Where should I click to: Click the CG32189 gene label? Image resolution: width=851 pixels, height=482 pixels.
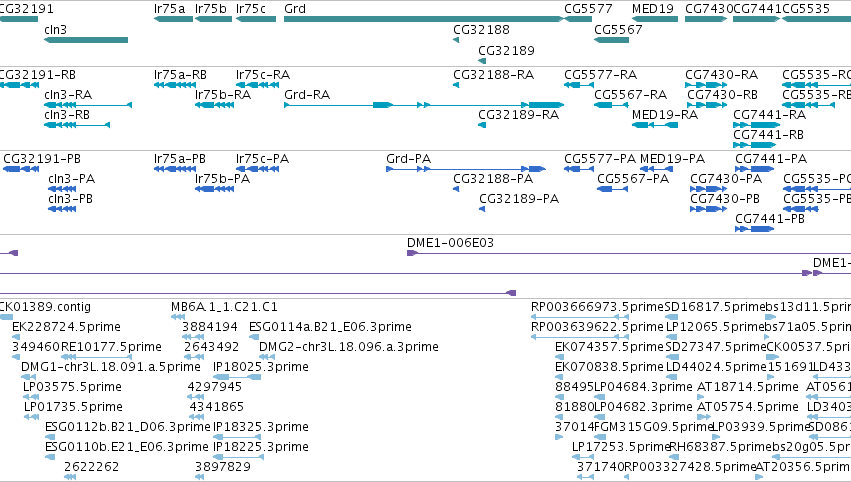(x=506, y=50)
